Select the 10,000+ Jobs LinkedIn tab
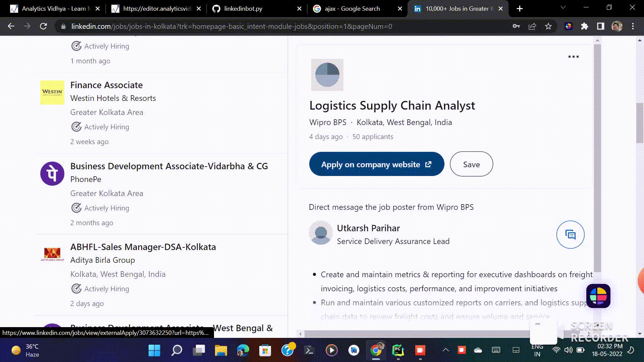Image resolution: width=644 pixels, height=362 pixels. pos(458,9)
